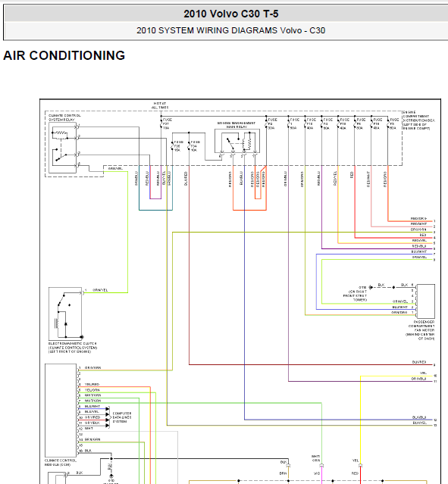448x484 pixels.
Task: Click the electromagnetic clutch schematic symbol
Action: 65,314
